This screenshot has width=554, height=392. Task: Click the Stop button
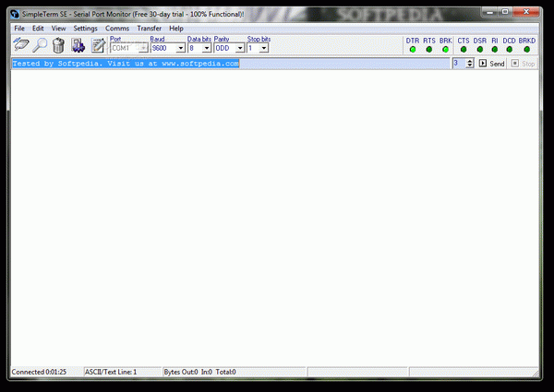coord(524,64)
